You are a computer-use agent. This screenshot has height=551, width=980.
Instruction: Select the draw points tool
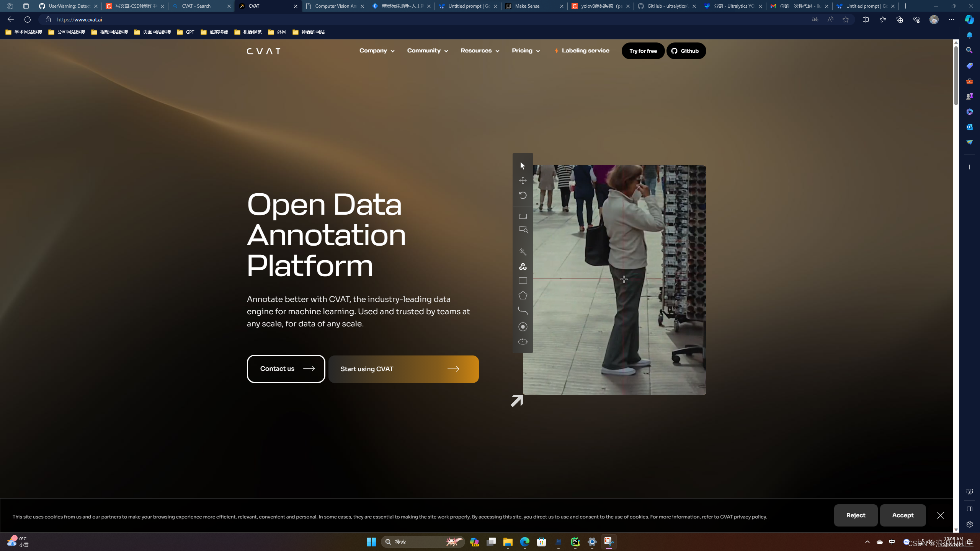523,327
